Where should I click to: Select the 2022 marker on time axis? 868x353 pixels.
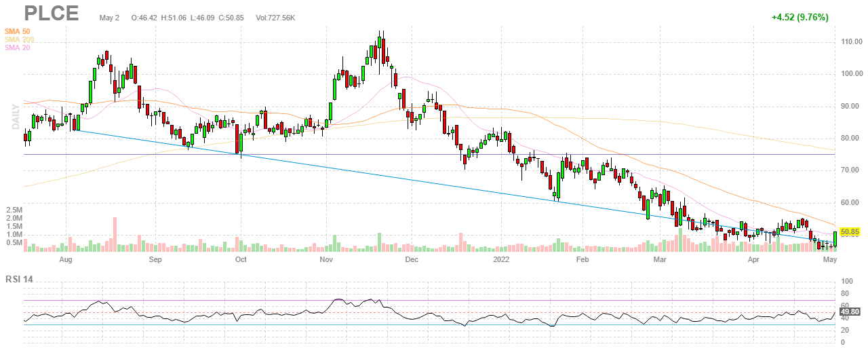click(x=501, y=259)
